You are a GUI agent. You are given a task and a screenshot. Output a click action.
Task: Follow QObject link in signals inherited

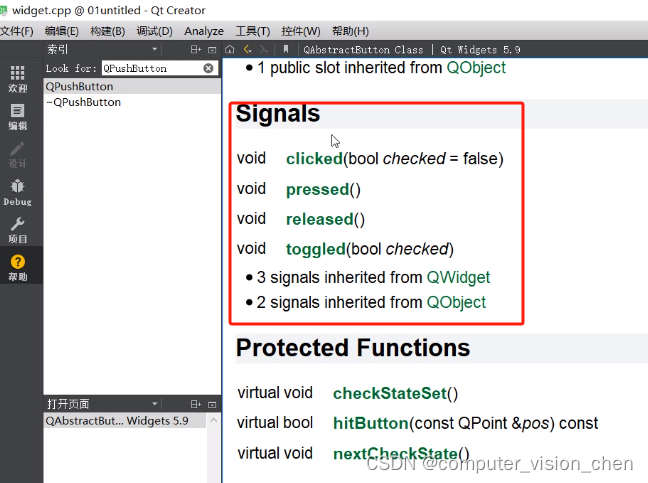pos(456,302)
